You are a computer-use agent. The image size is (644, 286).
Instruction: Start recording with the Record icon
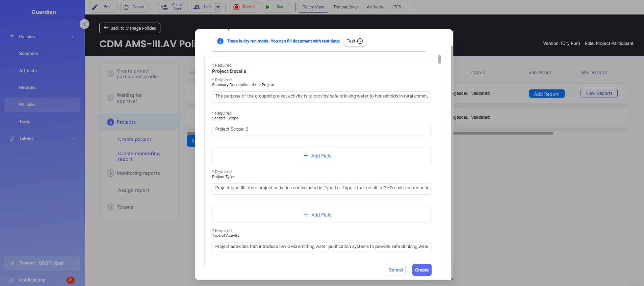pyautogui.click(x=237, y=7)
